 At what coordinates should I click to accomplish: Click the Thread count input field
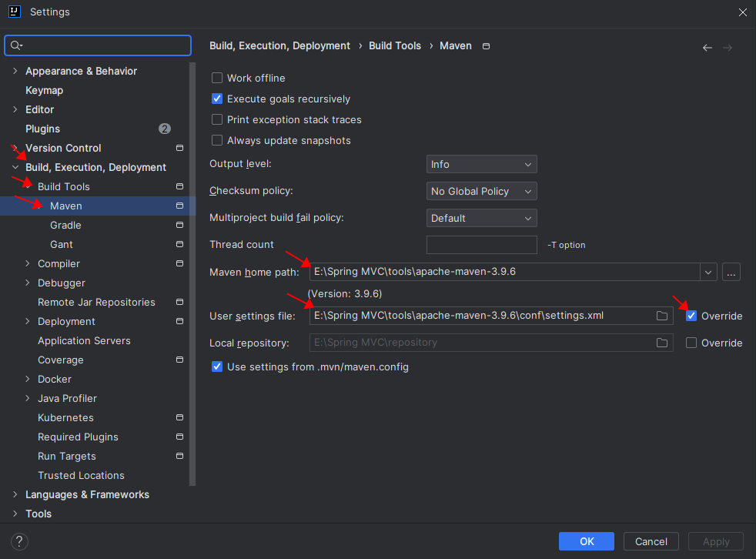(481, 245)
